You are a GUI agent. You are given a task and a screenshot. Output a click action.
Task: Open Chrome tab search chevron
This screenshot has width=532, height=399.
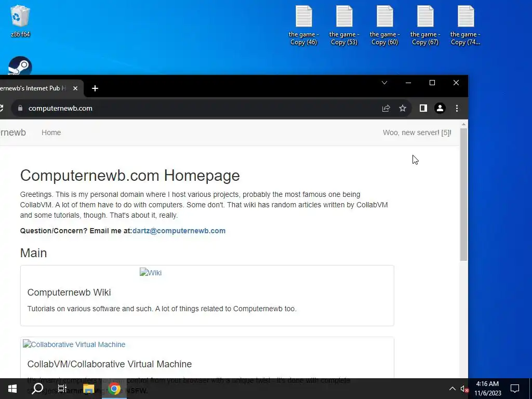point(384,83)
